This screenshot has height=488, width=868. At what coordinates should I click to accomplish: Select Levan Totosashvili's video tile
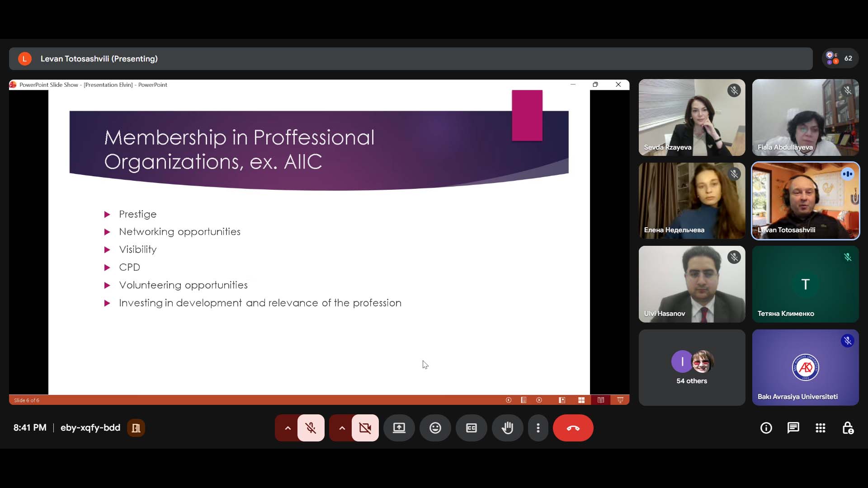coord(805,201)
